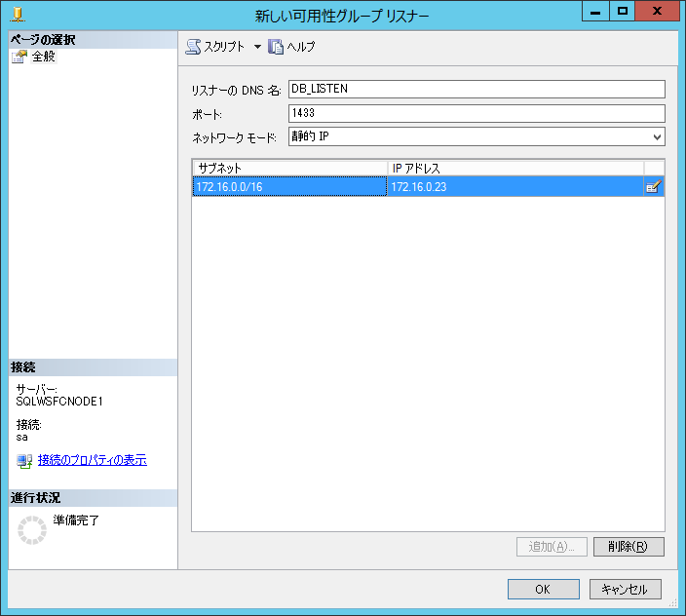686x616 pixels.
Task: Click the progress status spinner icon
Action: (32, 529)
